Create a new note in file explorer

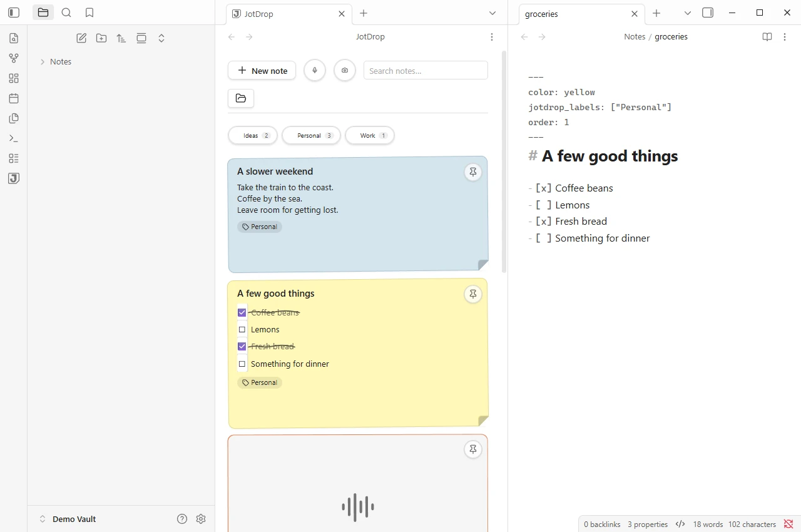81,38
